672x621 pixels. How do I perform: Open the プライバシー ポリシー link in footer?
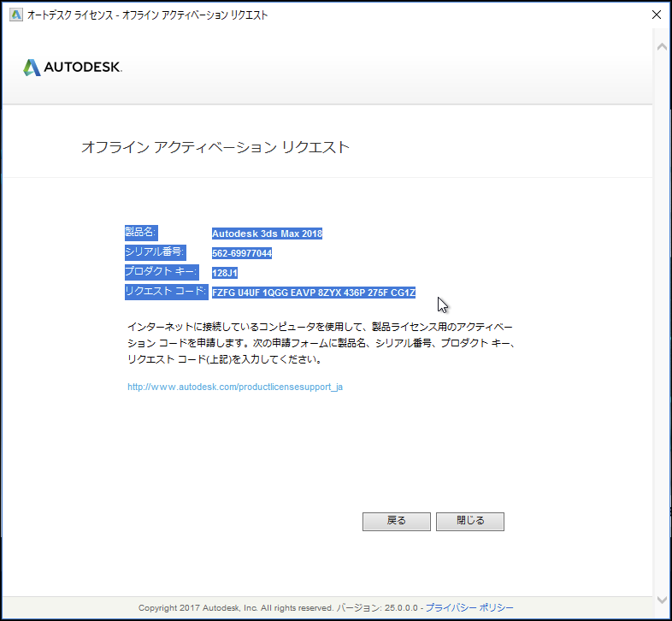(x=469, y=607)
